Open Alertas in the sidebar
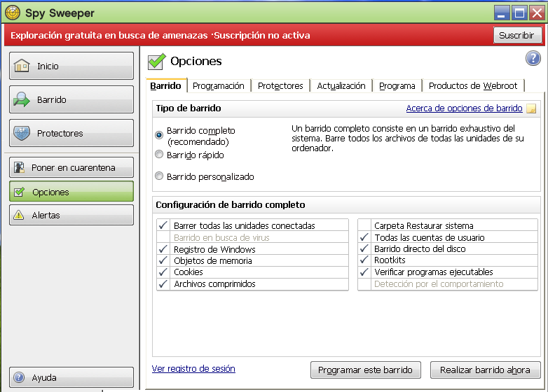This screenshot has width=548, height=392. 71,215
